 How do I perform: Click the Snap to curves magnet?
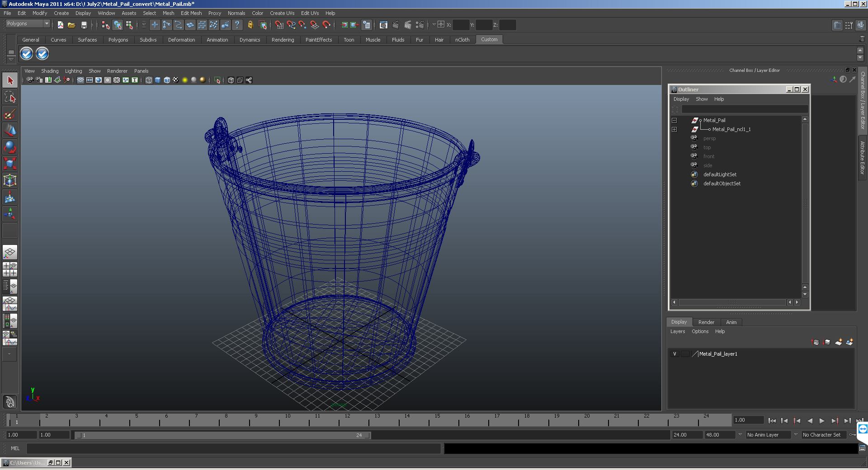(291, 25)
